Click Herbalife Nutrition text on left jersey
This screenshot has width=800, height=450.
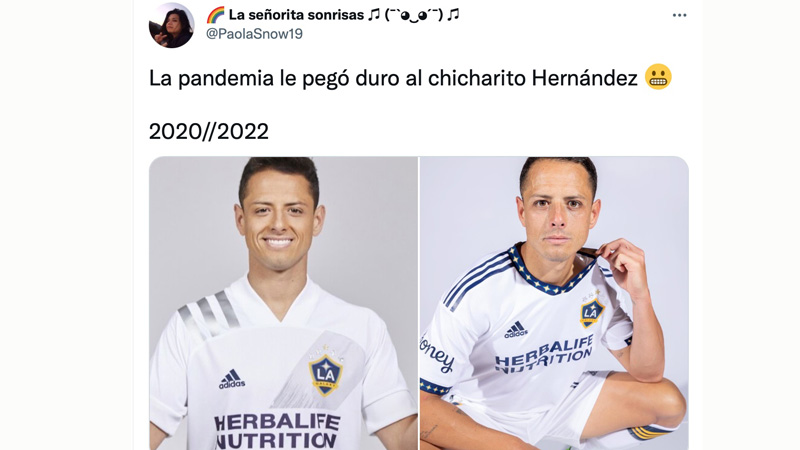coord(277,431)
